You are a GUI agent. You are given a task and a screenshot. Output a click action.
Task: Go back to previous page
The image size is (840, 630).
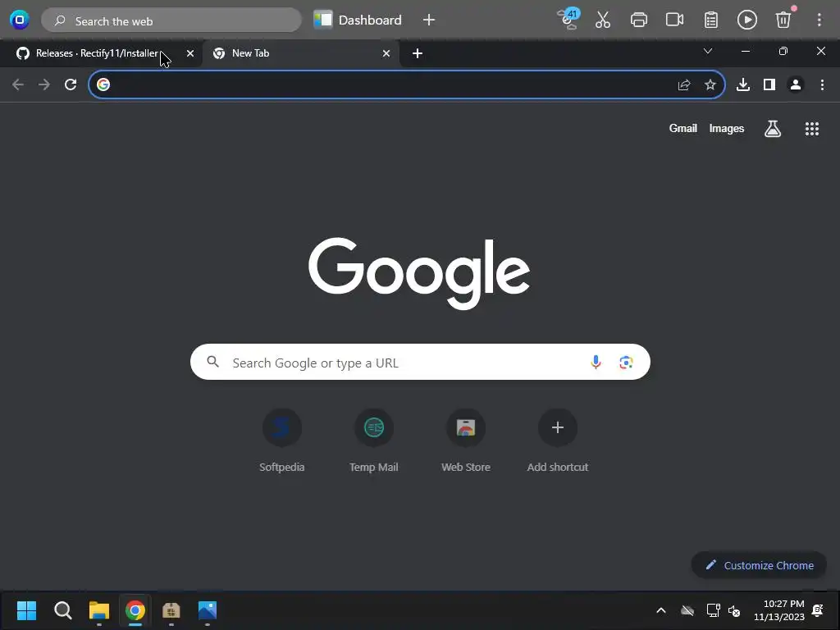click(x=18, y=84)
